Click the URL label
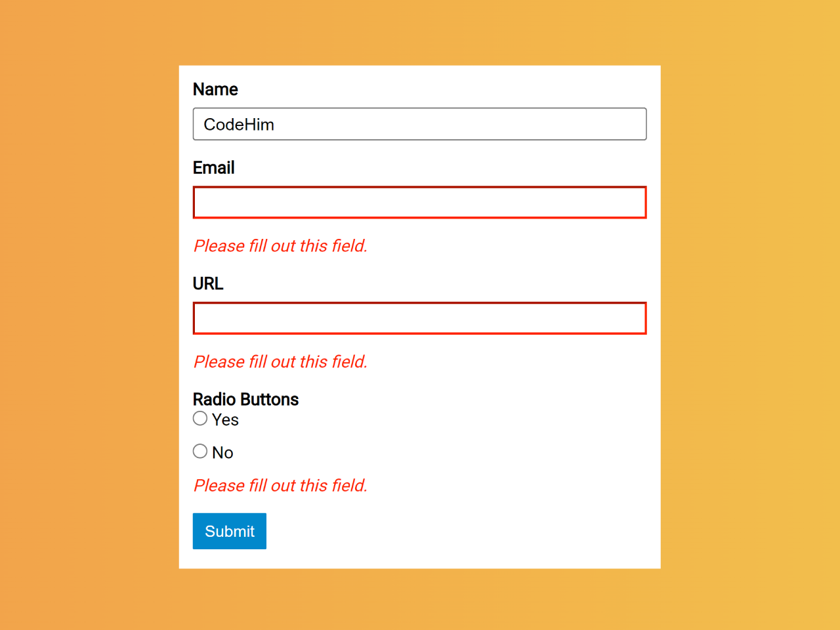The height and width of the screenshot is (630, 840). [x=208, y=283]
